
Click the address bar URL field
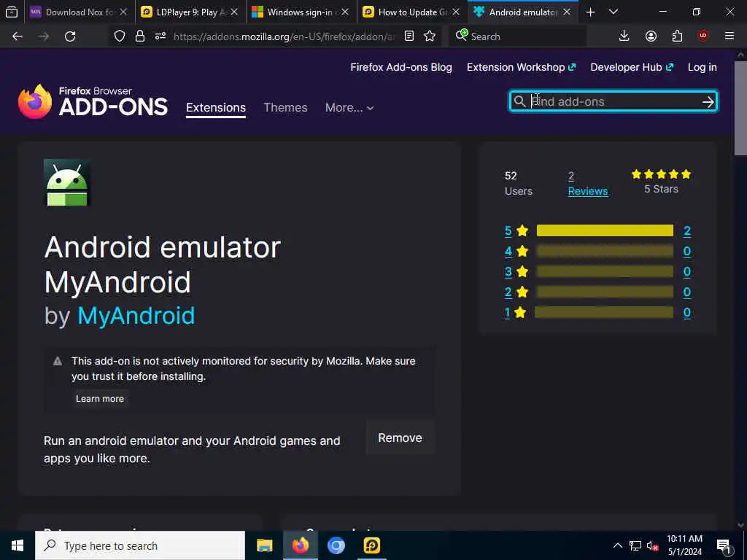[284, 36]
